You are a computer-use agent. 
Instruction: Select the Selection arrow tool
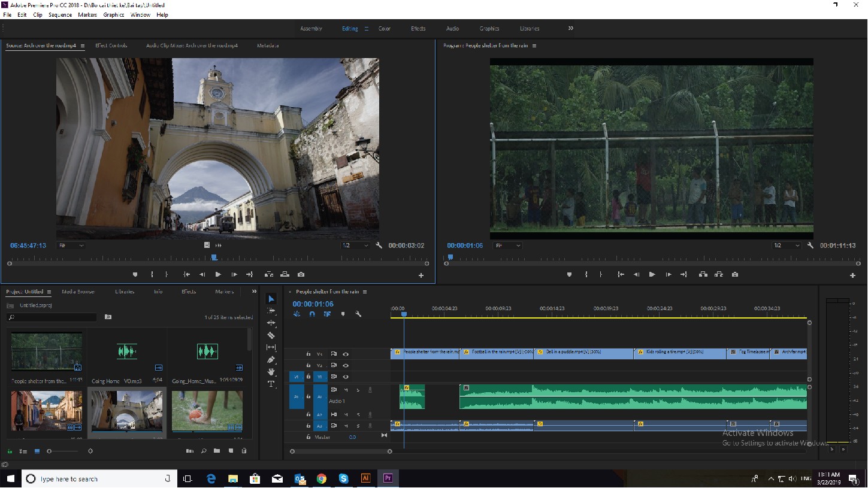(x=271, y=299)
